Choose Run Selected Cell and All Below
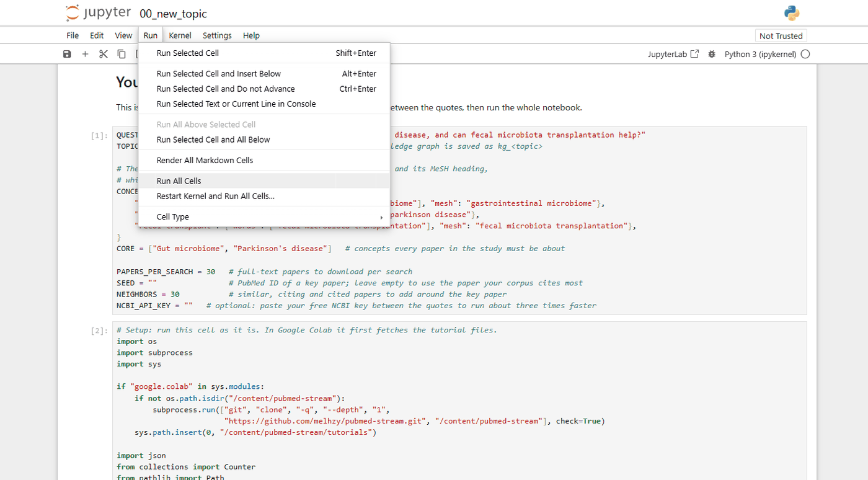The height and width of the screenshot is (480, 868). 264,140
